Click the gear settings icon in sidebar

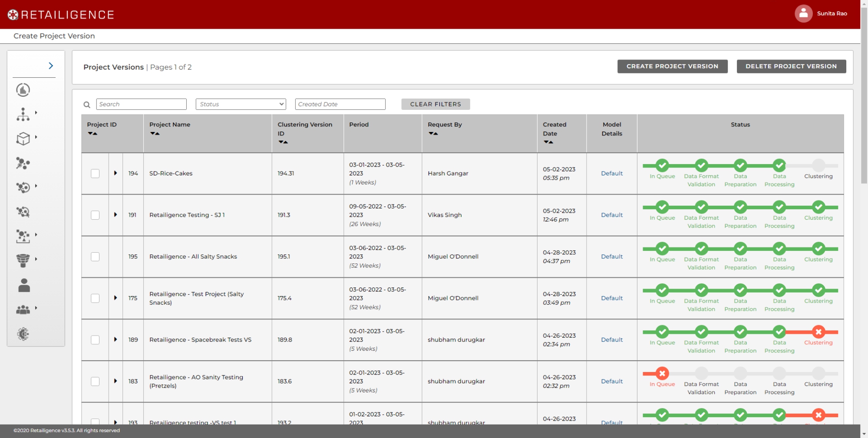point(23,334)
